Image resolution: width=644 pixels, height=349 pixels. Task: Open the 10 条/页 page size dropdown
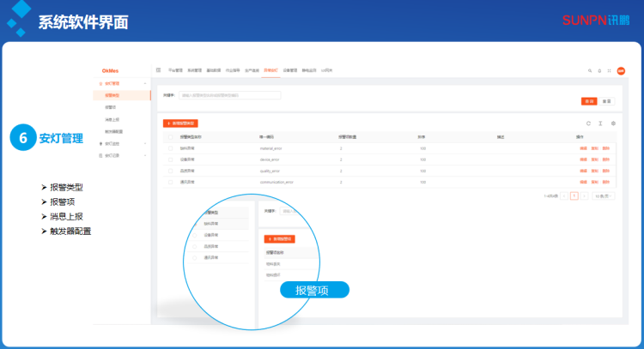[604, 196]
